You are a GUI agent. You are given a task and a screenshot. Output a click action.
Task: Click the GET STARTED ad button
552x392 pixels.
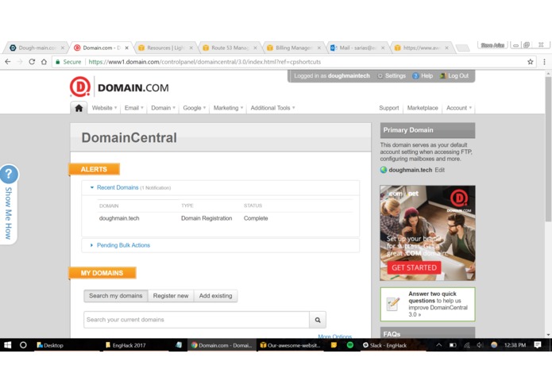[414, 268]
